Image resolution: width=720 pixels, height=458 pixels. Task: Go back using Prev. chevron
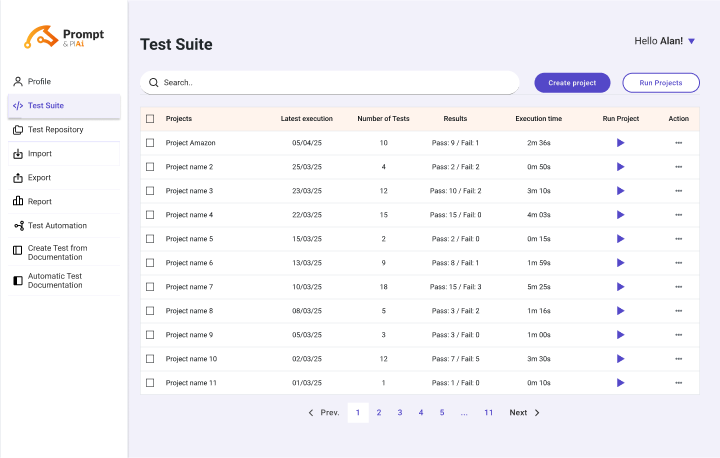point(311,413)
